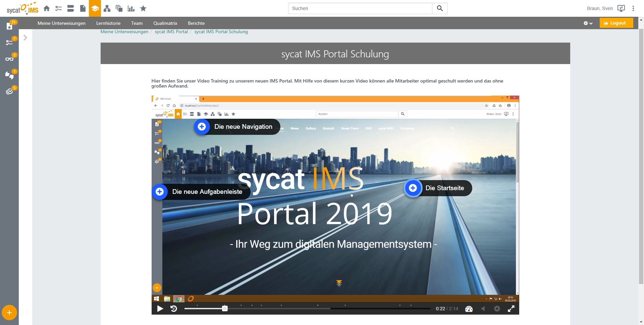Open the overlapping windows icon in top toolbar
Viewport: 644px width, 325px height.
[x=119, y=8]
